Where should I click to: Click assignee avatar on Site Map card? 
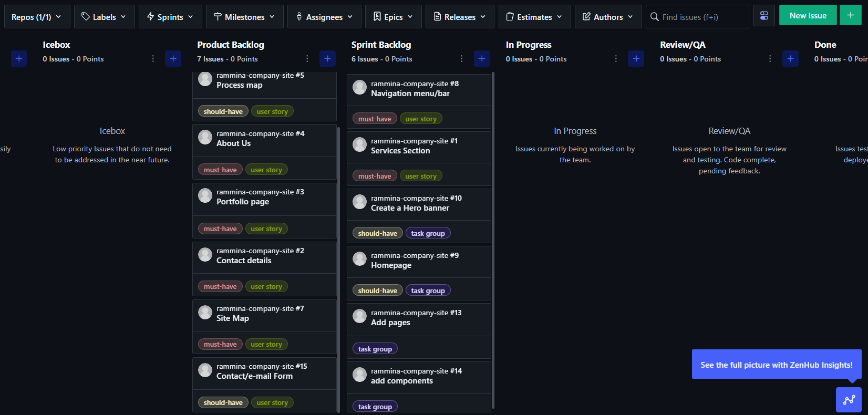[x=205, y=312]
